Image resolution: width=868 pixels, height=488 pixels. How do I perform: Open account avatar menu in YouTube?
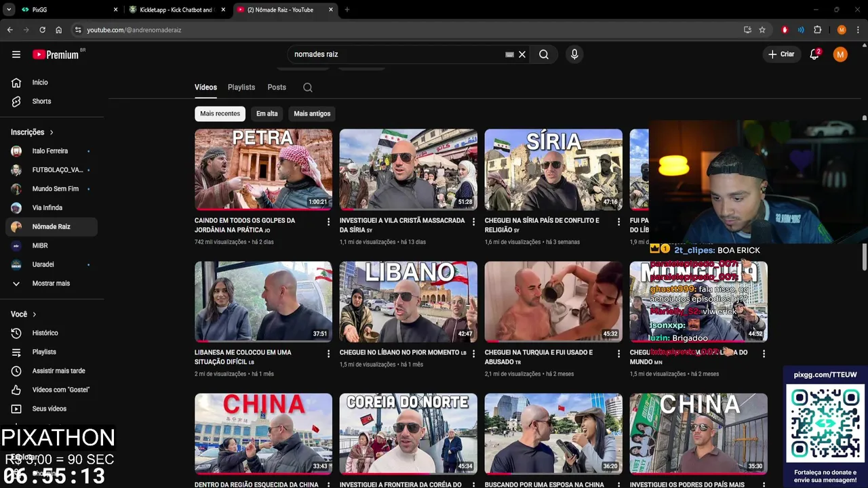[840, 54]
